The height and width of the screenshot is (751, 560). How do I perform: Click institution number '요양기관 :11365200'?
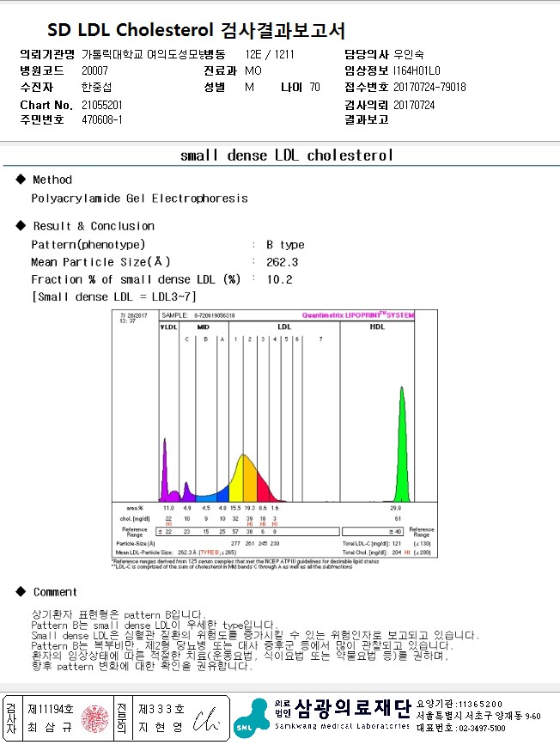tap(460, 704)
